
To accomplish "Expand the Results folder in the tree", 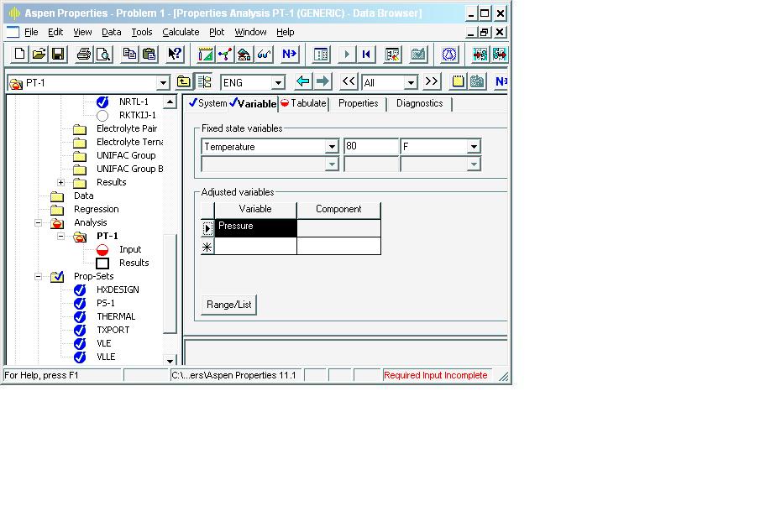I will (60, 182).
